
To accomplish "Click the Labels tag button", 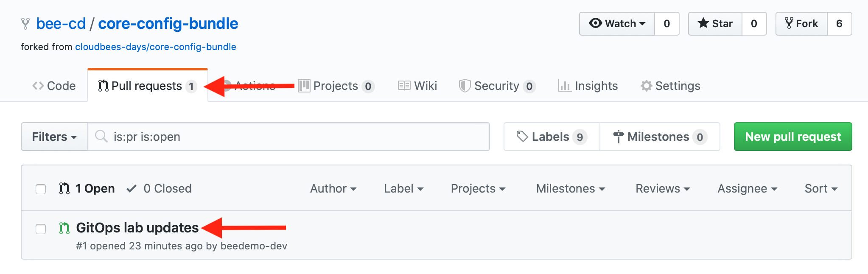I will click(x=552, y=137).
